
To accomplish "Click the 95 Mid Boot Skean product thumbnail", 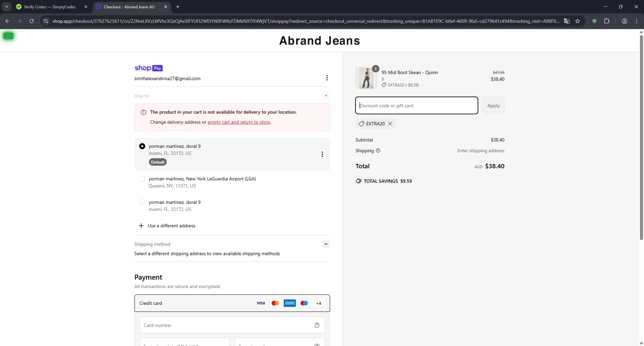I will point(366,78).
